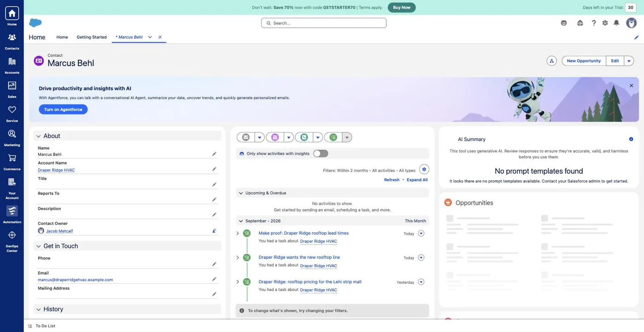Click the New Opportunity button
Image resolution: width=644 pixels, height=332 pixels.
(x=584, y=61)
